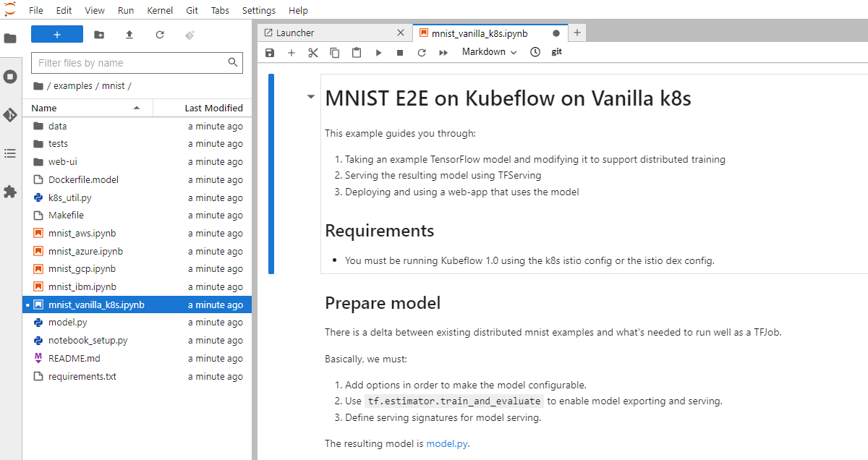Open the Markdown cell type dropdown
Image resolution: width=868 pixels, height=460 pixels.
coord(490,52)
